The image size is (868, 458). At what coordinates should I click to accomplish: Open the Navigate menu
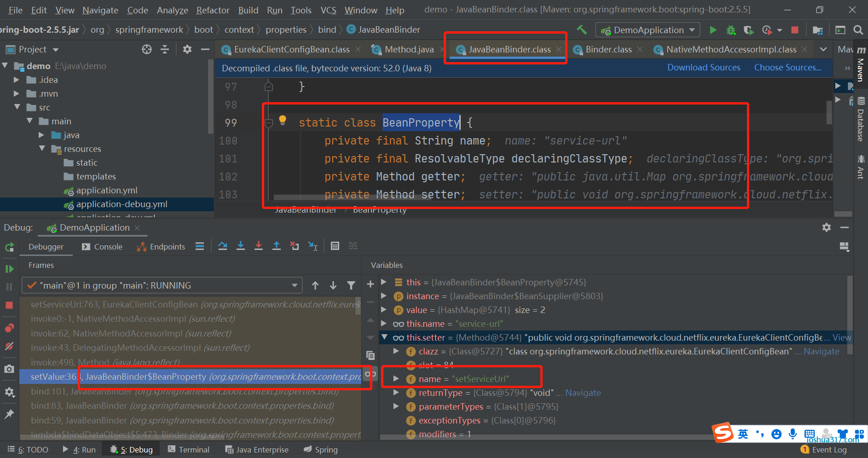(x=100, y=10)
